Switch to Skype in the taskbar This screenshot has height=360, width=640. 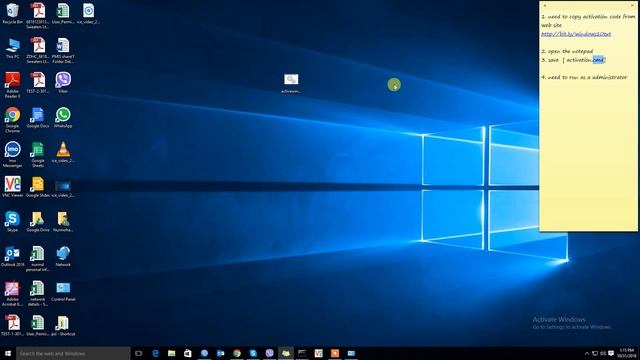pyautogui.click(x=253, y=353)
